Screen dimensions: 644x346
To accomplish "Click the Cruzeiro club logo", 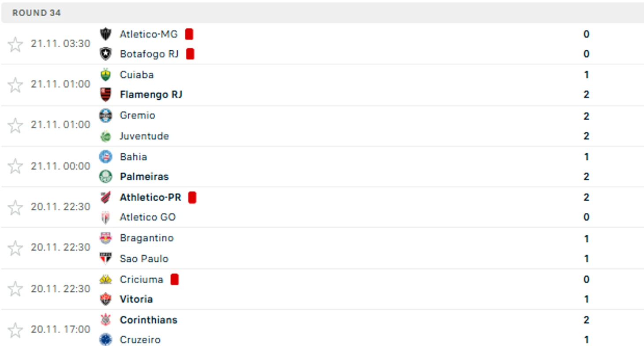I will tap(105, 339).
